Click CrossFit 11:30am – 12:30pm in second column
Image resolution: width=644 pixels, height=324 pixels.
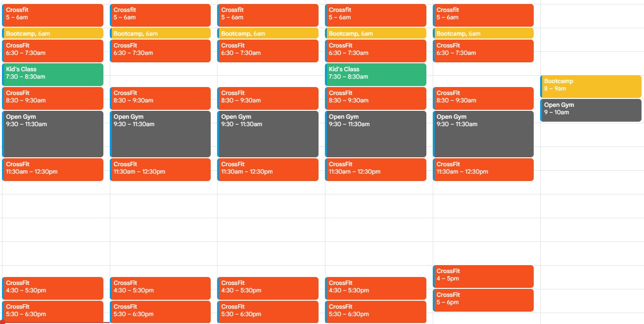click(160, 170)
